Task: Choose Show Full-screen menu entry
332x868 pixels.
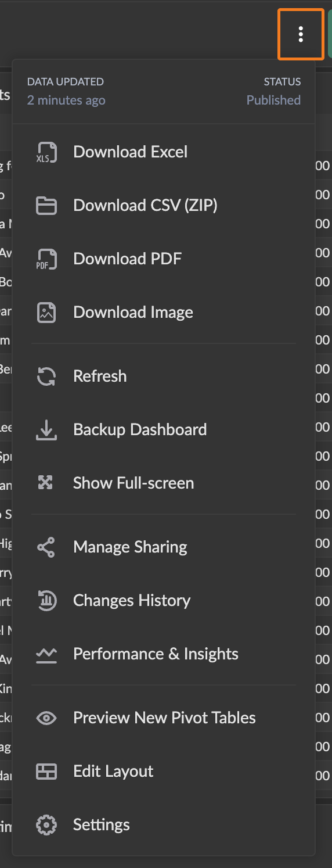Action: coord(164,483)
